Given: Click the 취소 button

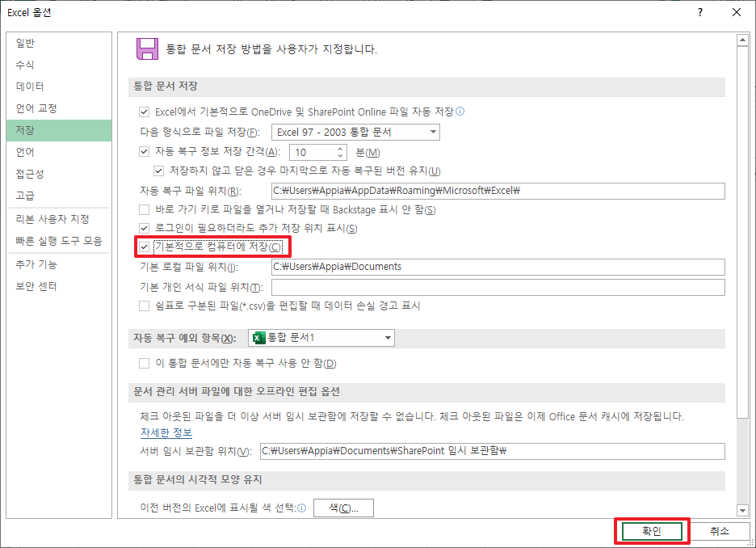Looking at the screenshot, I should point(720,531).
